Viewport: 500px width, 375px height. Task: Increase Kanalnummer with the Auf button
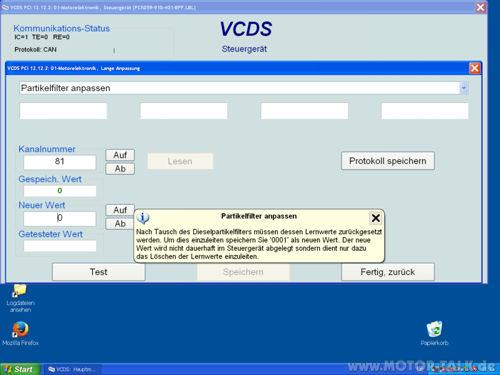click(120, 155)
